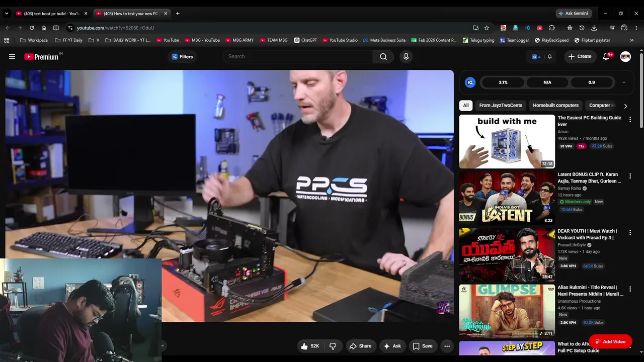Go to YouTube Premium home logo

tap(42, 57)
